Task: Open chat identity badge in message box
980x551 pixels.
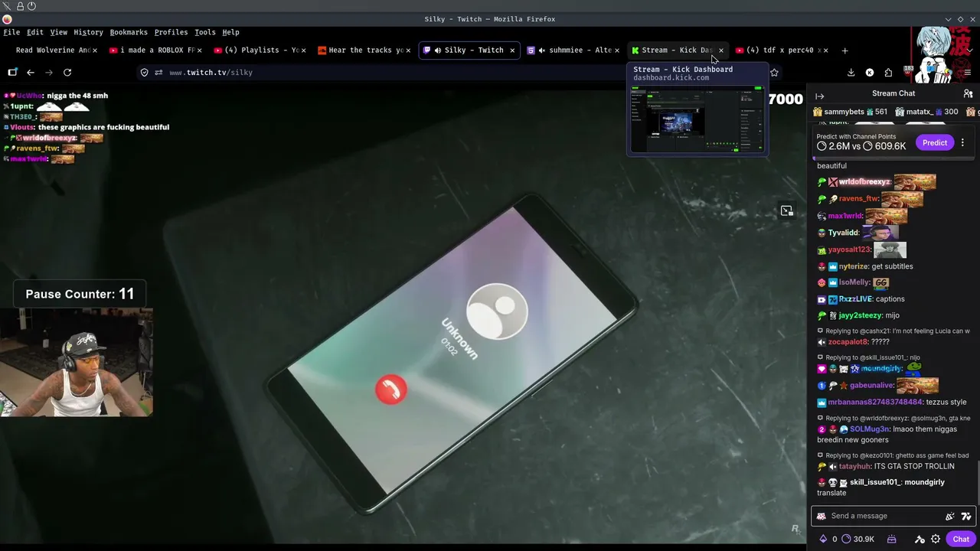Action: tap(822, 516)
